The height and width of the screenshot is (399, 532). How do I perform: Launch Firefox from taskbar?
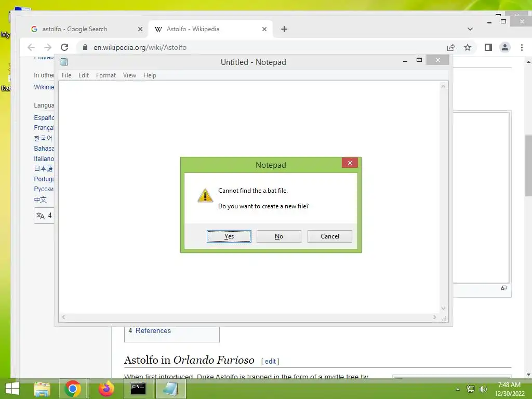[107, 389]
